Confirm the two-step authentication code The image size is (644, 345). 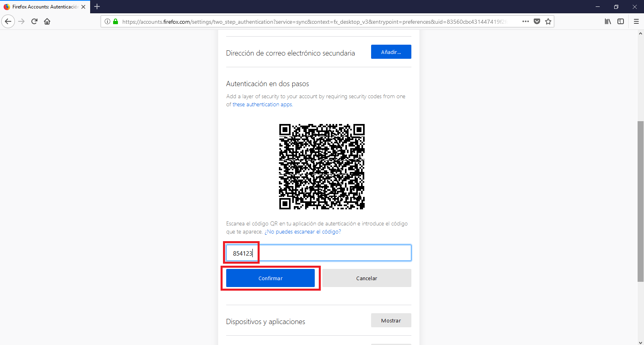click(270, 278)
